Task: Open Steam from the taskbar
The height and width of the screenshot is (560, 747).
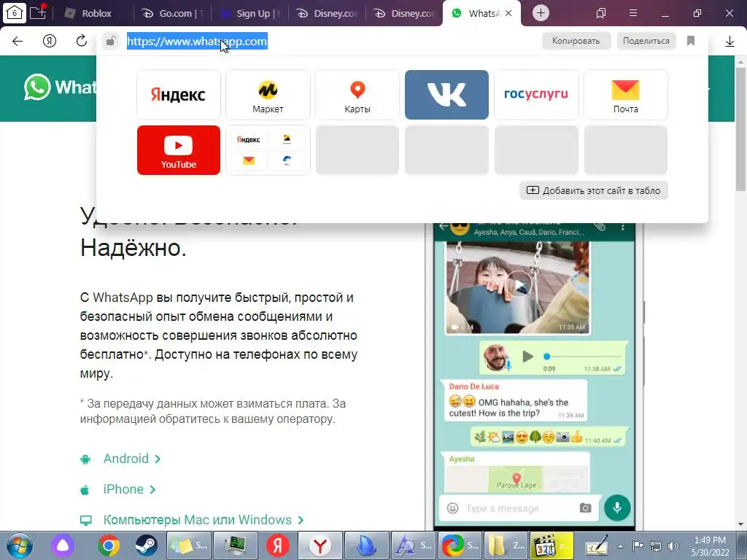Action: tap(146, 545)
